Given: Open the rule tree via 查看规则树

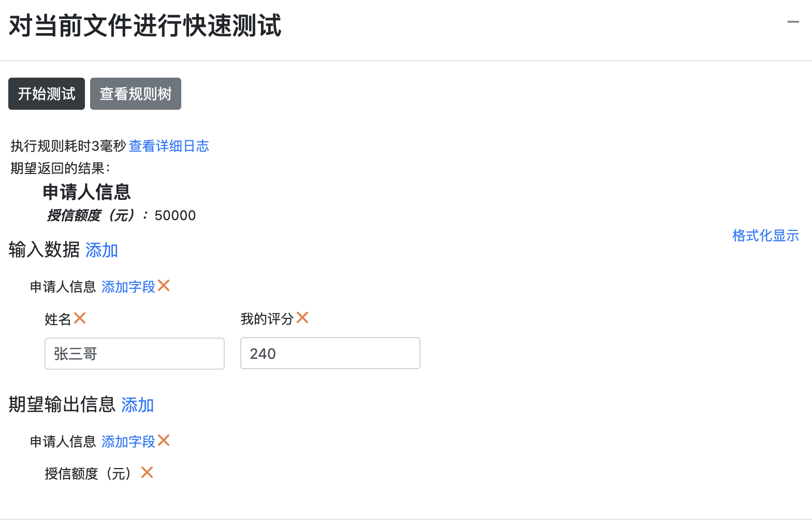Looking at the screenshot, I should (136, 94).
